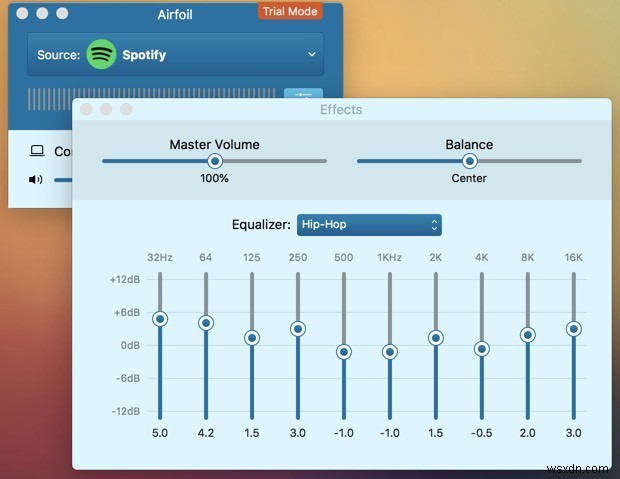Screen dimensions: 620x479
Task: Click the -0.5 gain value under 4K
Action: pyautogui.click(x=482, y=433)
